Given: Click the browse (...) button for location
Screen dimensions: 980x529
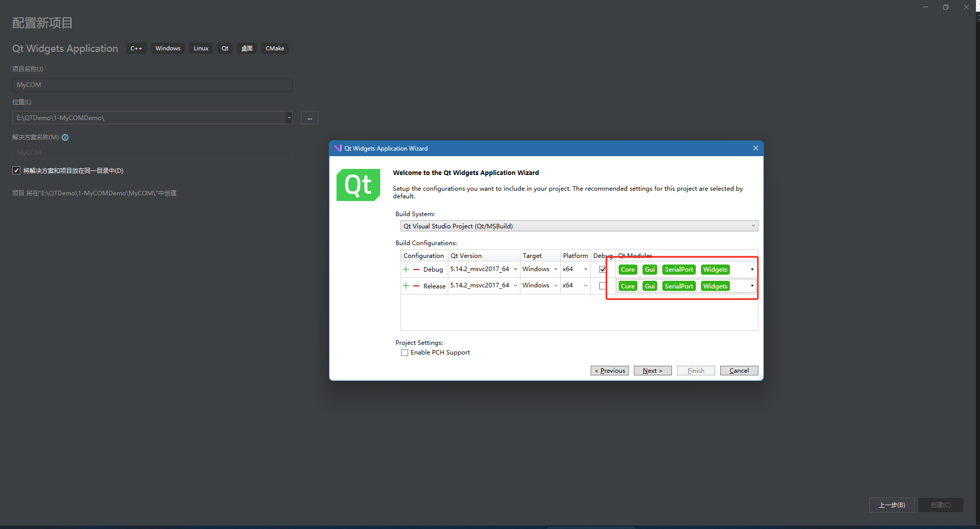Looking at the screenshot, I should click(x=310, y=117).
